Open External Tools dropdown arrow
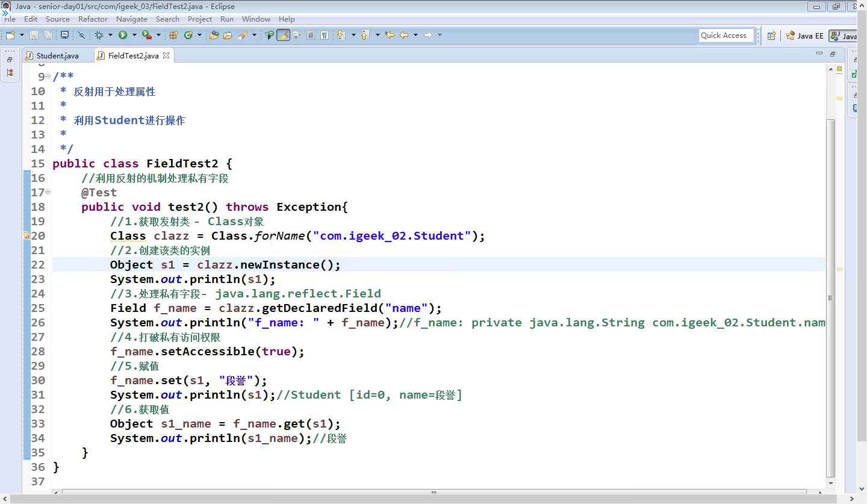867x504 pixels. point(158,35)
